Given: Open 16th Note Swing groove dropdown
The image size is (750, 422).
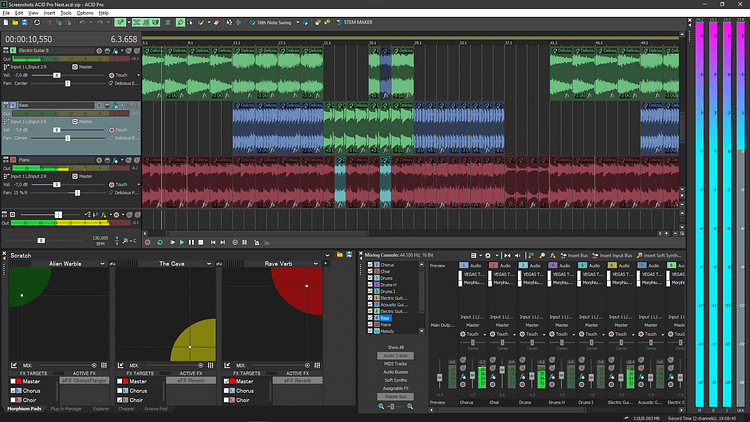Looking at the screenshot, I should point(298,22).
